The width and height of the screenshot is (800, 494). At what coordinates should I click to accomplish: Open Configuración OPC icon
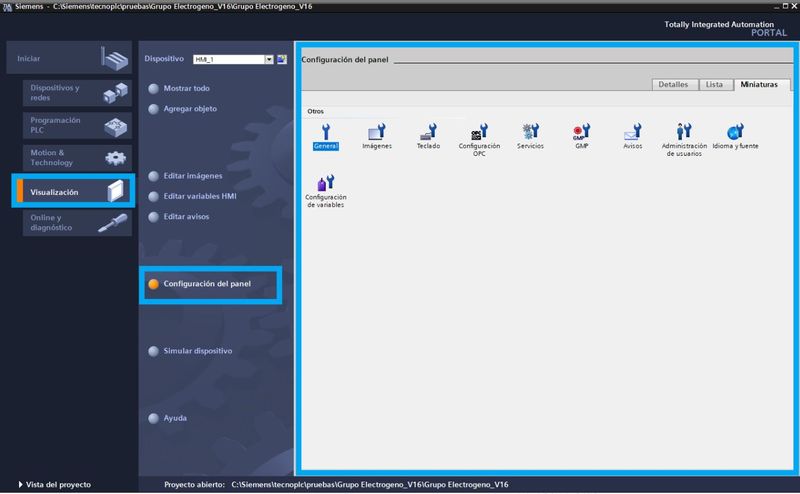[479, 140]
